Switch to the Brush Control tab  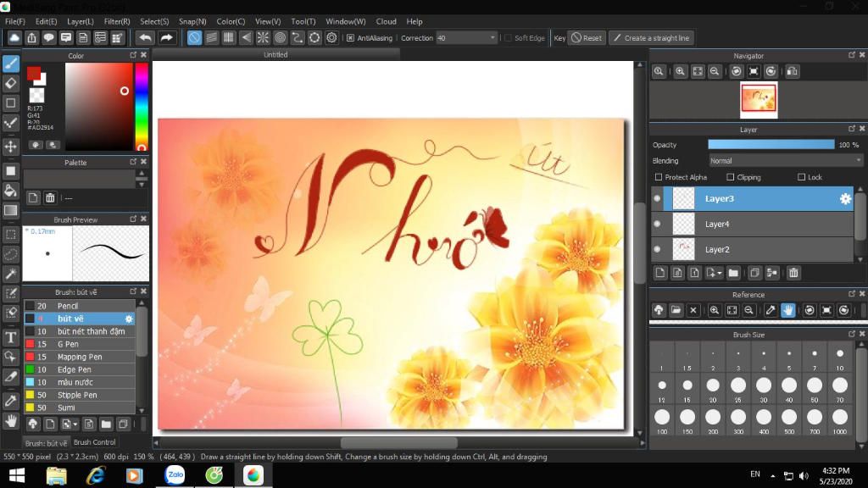tap(95, 442)
